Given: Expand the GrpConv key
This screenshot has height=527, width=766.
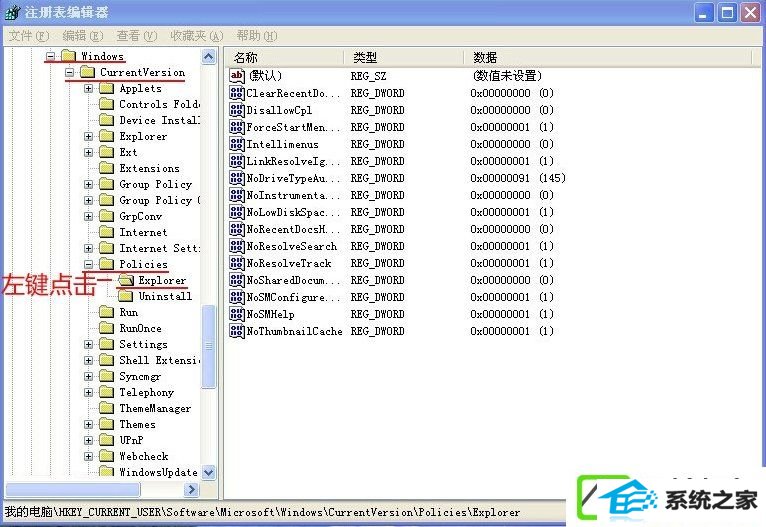Looking at the screenshot, I should 88,216.
